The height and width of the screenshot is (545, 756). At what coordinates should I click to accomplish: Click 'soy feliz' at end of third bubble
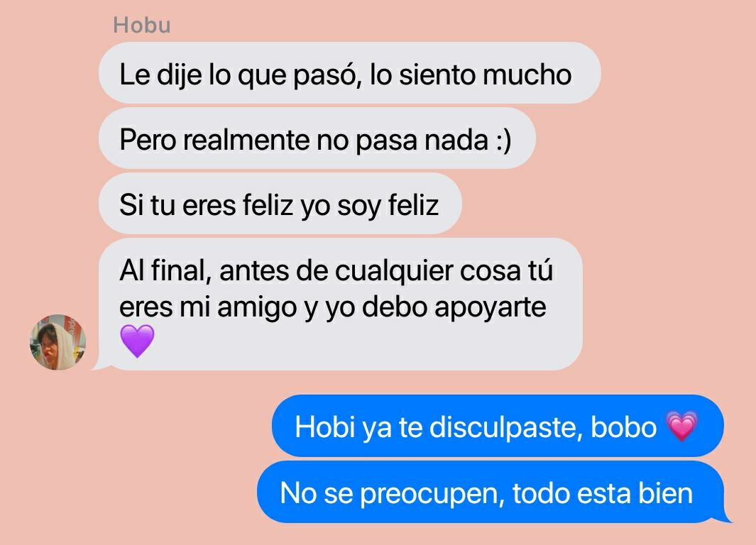point(388,206)
